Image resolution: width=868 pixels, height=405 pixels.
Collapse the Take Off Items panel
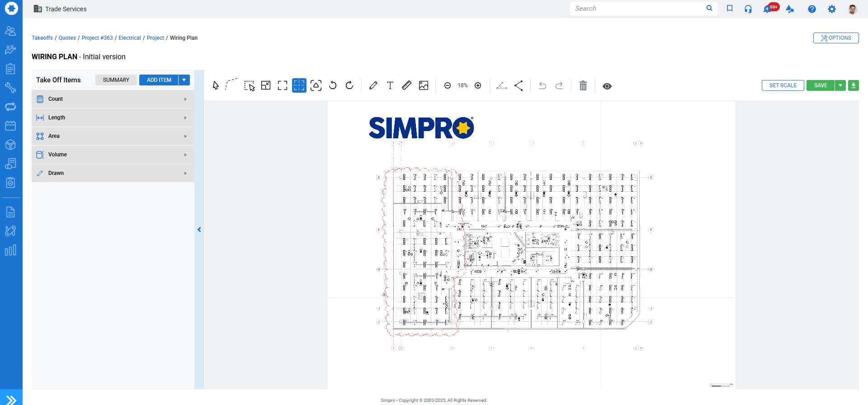199,230
